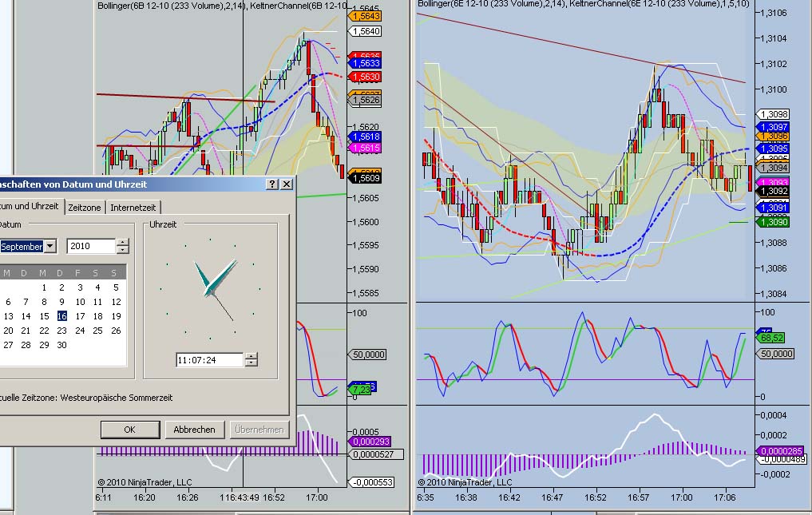Click the 68,52 green stochastic marker
Screen dimensions: 812x515
(771, 338)
